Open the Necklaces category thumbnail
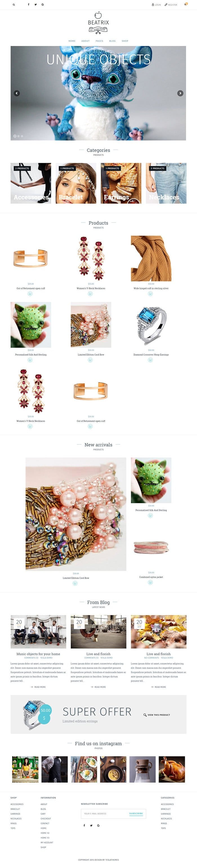The width and height of the screenshot is (197, 868). pyautogui.click(x=166, y=183)
